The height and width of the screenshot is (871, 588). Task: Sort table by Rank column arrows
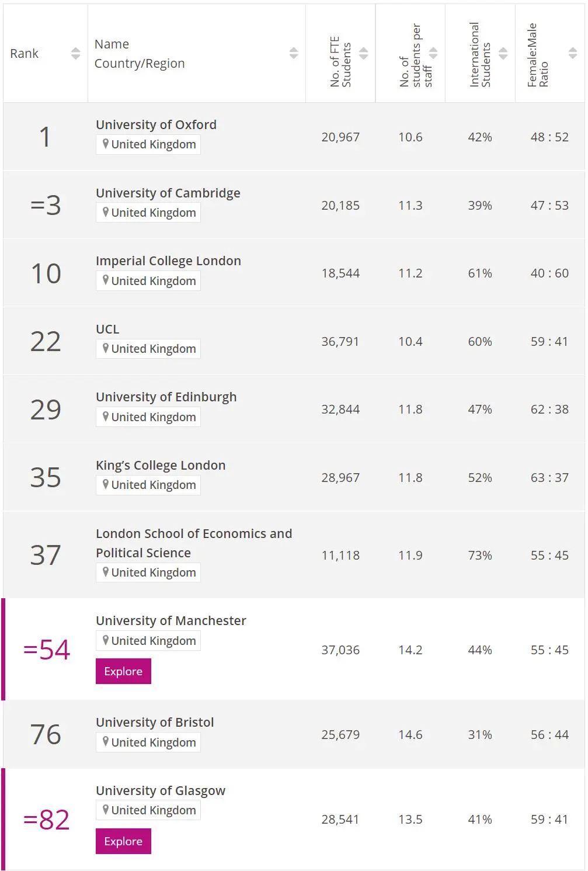pos(75,53)
